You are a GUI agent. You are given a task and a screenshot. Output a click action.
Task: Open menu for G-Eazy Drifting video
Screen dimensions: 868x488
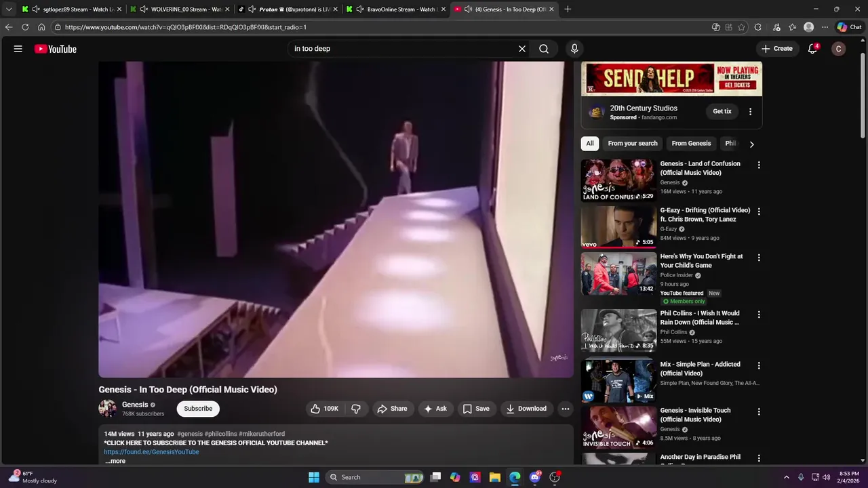click(759, 211)
